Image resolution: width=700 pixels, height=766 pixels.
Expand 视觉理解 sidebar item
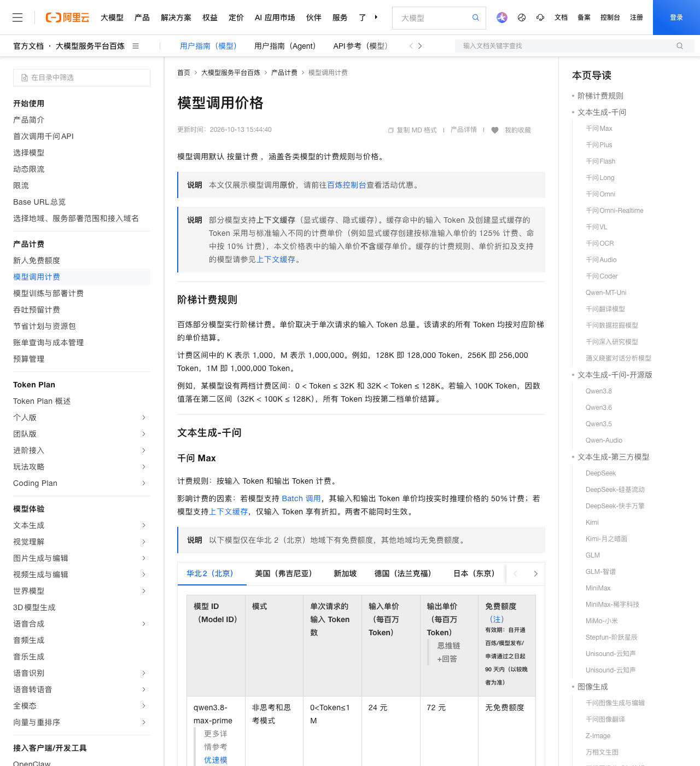tap(144, 542)
